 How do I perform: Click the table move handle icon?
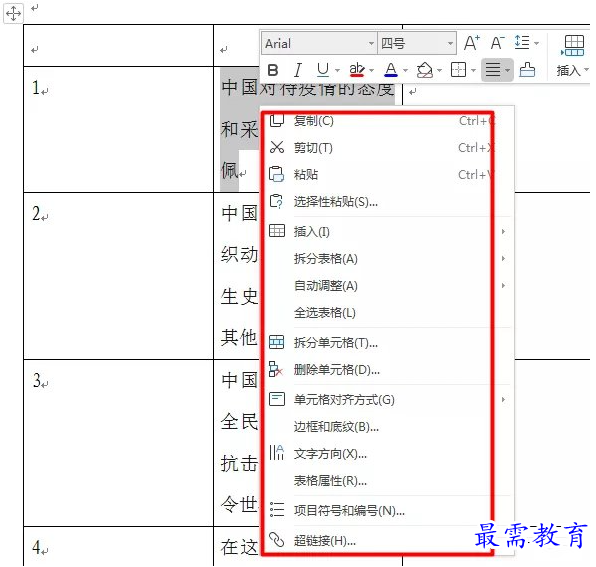pyautogui.click(x=13, y=14)
